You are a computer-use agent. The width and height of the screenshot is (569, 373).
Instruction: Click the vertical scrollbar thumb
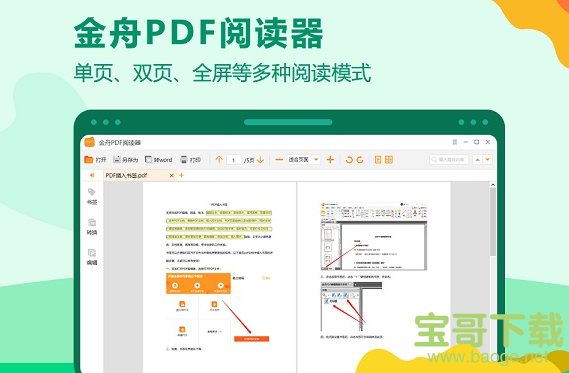[492, 222]
